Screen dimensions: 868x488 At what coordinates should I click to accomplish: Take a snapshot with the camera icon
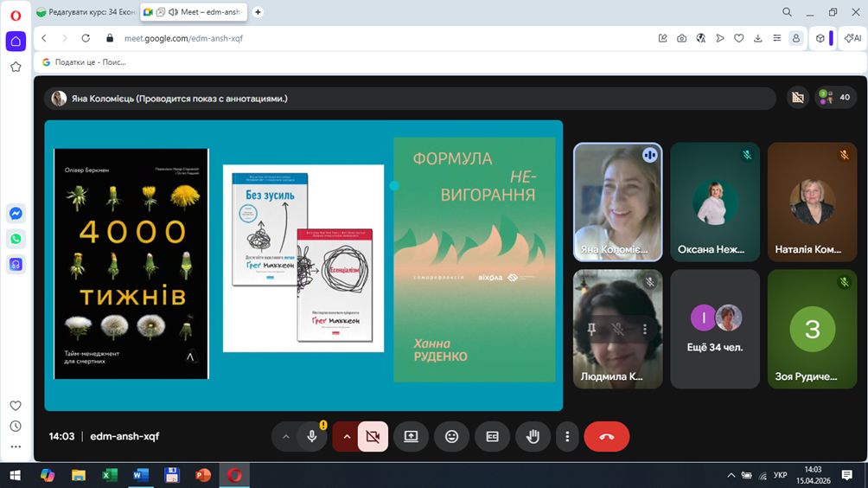tap(681, 38)
